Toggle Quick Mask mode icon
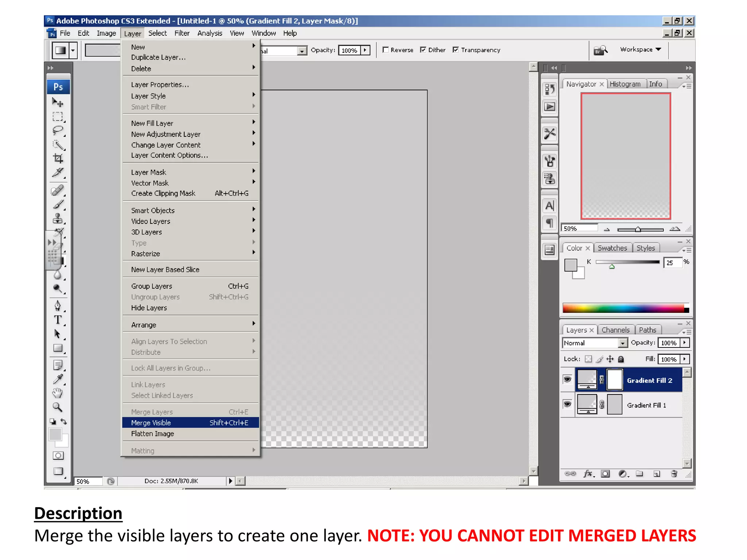 click(58, 455)
